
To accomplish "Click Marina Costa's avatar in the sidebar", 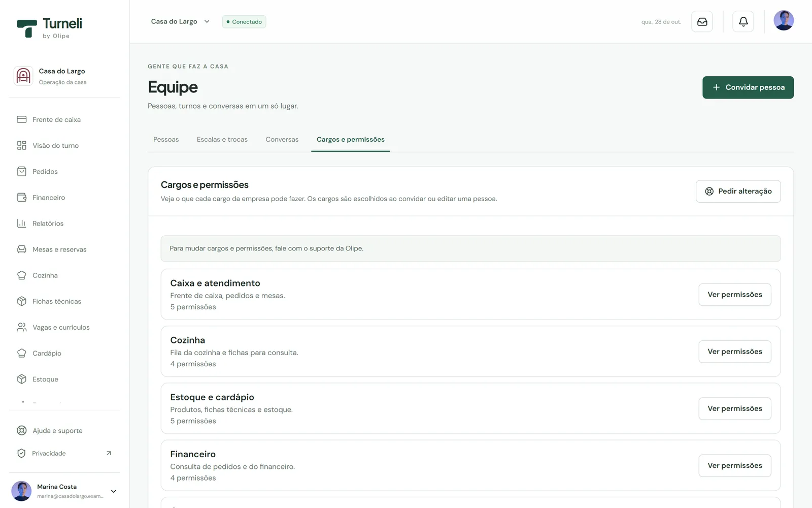I will [21, 491].
